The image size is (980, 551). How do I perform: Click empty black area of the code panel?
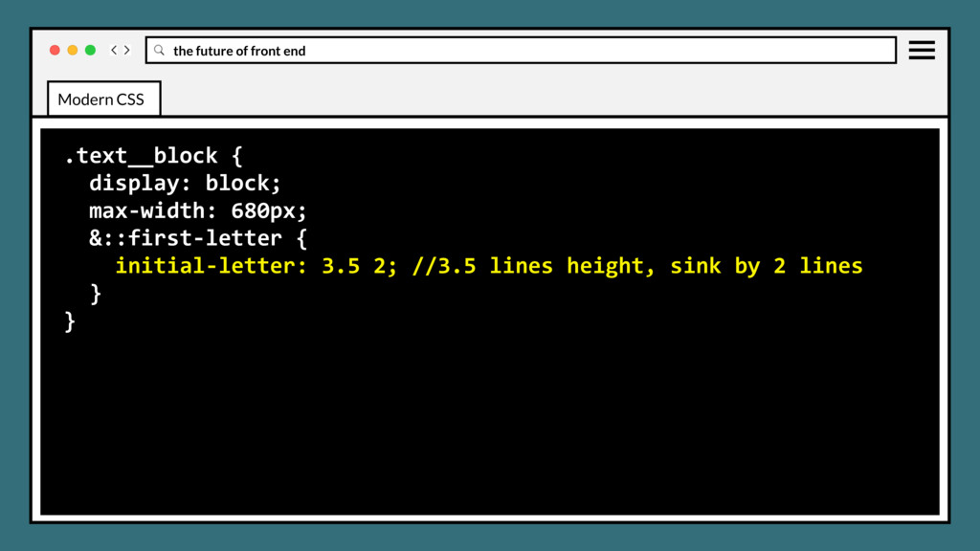coord(489,425)
